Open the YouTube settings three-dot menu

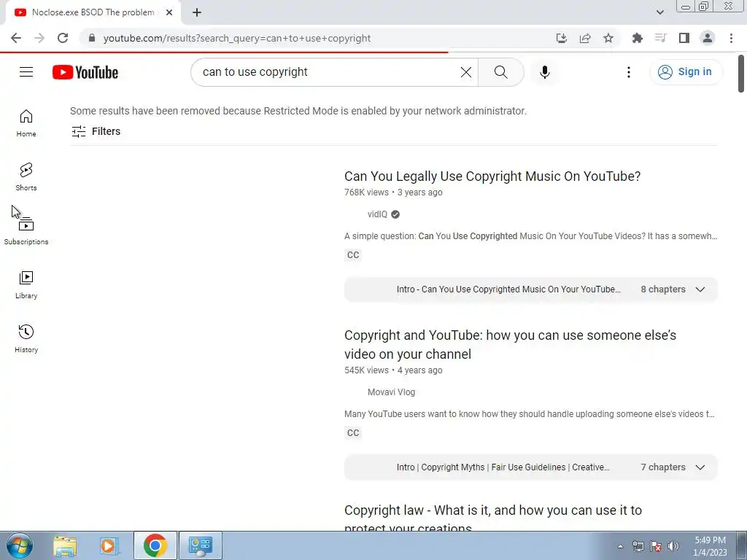tap(628, 72)
